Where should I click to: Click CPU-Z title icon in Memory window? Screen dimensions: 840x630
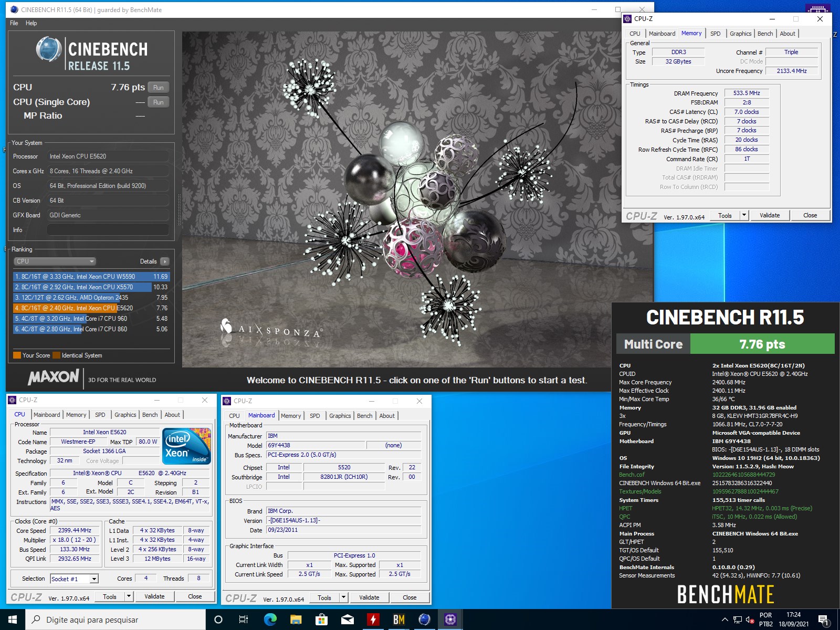tap(628, 19)
